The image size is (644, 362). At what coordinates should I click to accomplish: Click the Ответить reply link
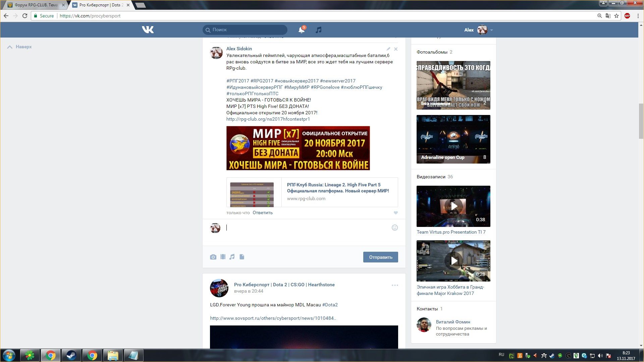[262, 213]
